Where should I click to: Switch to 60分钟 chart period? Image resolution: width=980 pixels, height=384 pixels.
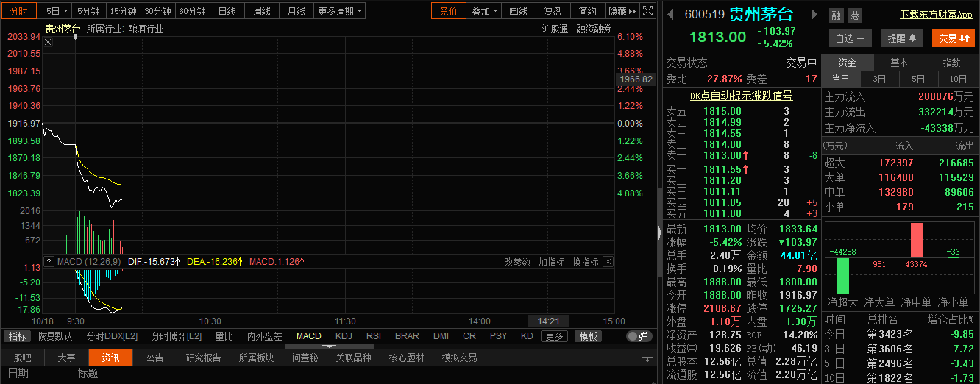193,11
